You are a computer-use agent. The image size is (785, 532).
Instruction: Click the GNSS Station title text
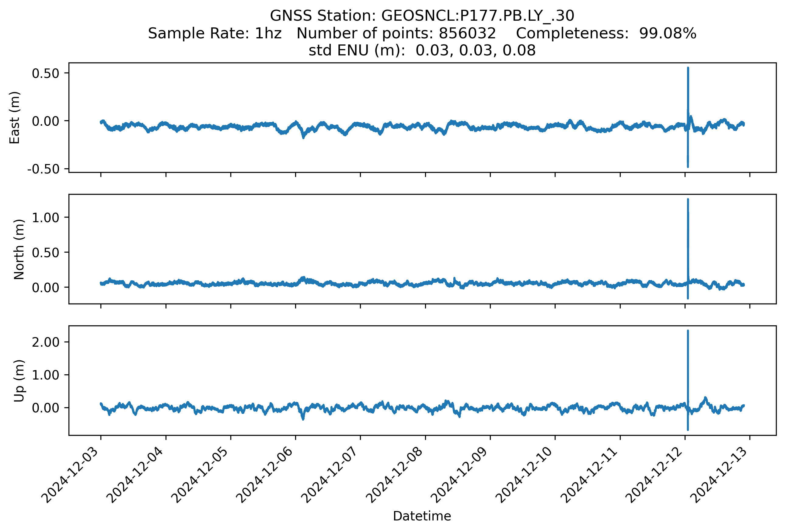(x=422, y=16)
